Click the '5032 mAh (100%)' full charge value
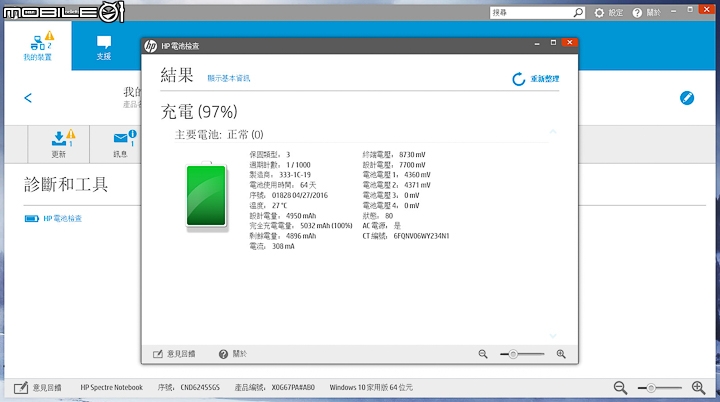The width and height of the screenshot is (720, 402). tap(326, 226)
